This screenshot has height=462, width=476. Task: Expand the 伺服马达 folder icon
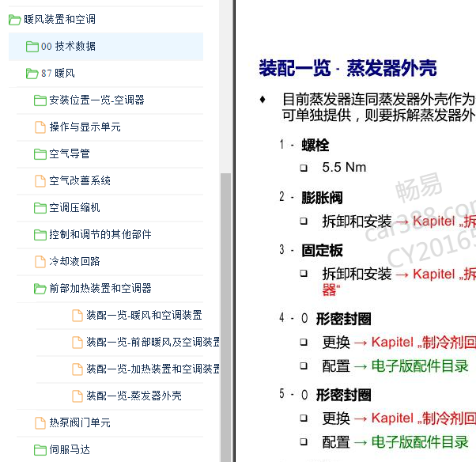(40, 450)
